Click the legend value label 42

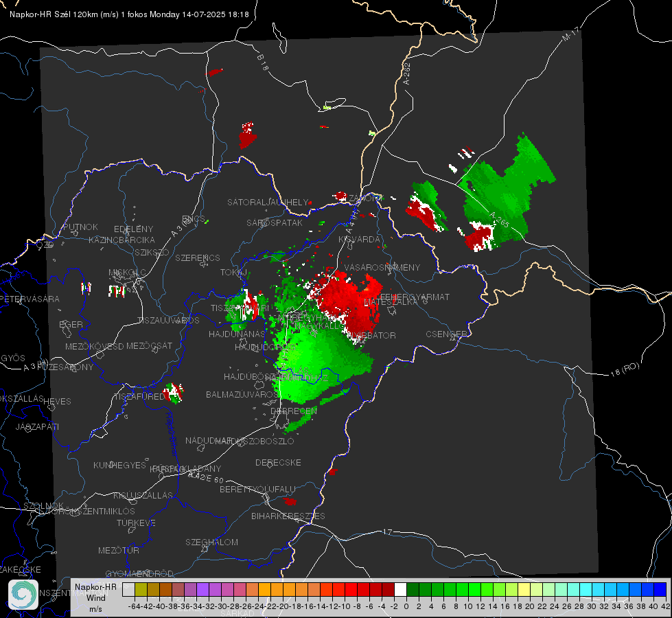pos(665,606)
